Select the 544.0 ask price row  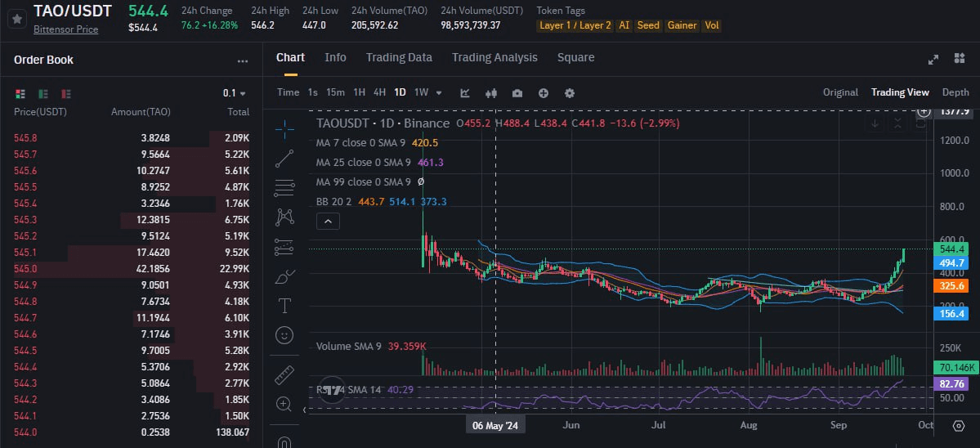click(x=132, y=432)
